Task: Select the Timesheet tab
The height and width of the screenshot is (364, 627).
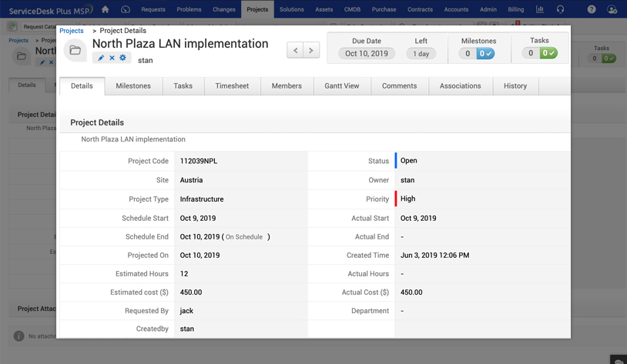Action: [x=232, y=86]
